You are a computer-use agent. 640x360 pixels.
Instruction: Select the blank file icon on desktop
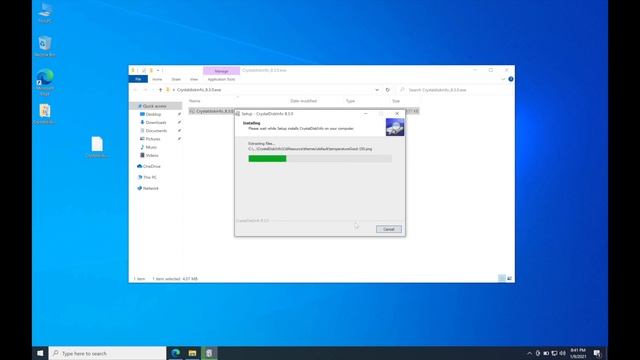pos(97,147)
